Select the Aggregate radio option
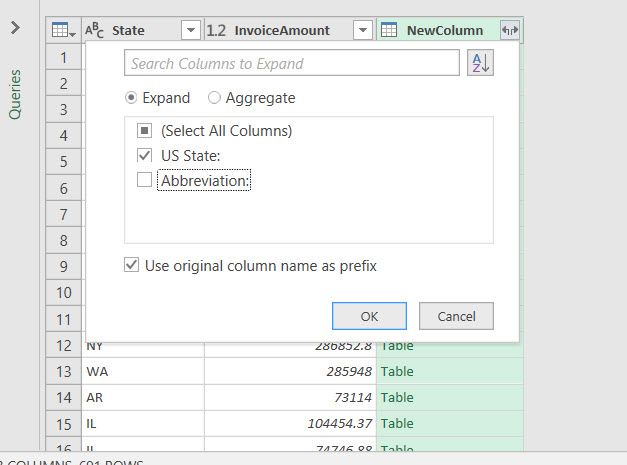The image size is (627, 465). (x=214, y=98)
